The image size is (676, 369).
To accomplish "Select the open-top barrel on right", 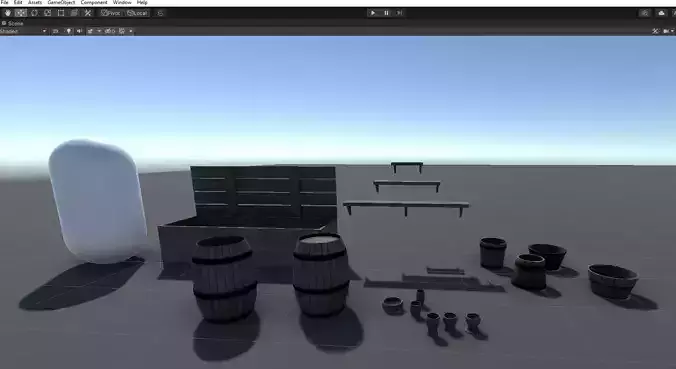I will point(321,275).
